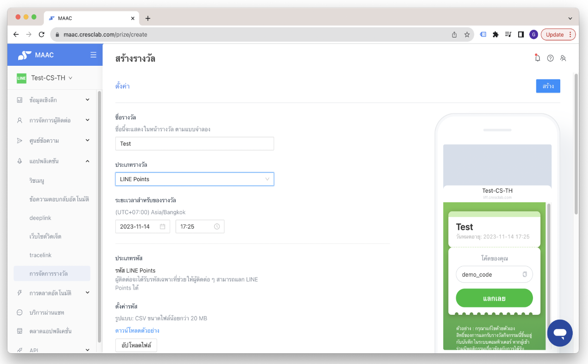Open the browser tab search chevron
This screenshot has width=588, height=364.
(x=570, y=19)
